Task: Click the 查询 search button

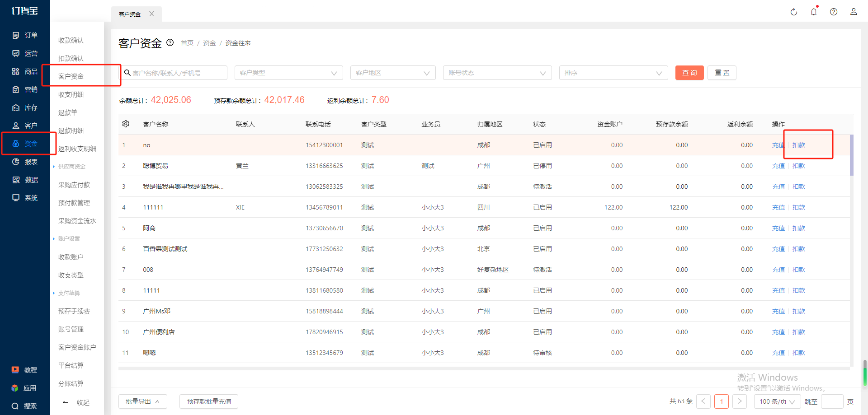Action: point(689,73)
